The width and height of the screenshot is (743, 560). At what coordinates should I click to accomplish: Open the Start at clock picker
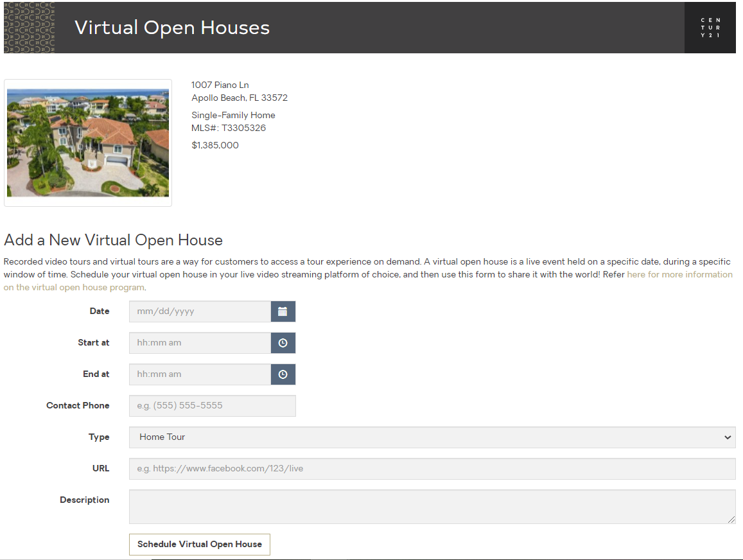coord(283,342)
